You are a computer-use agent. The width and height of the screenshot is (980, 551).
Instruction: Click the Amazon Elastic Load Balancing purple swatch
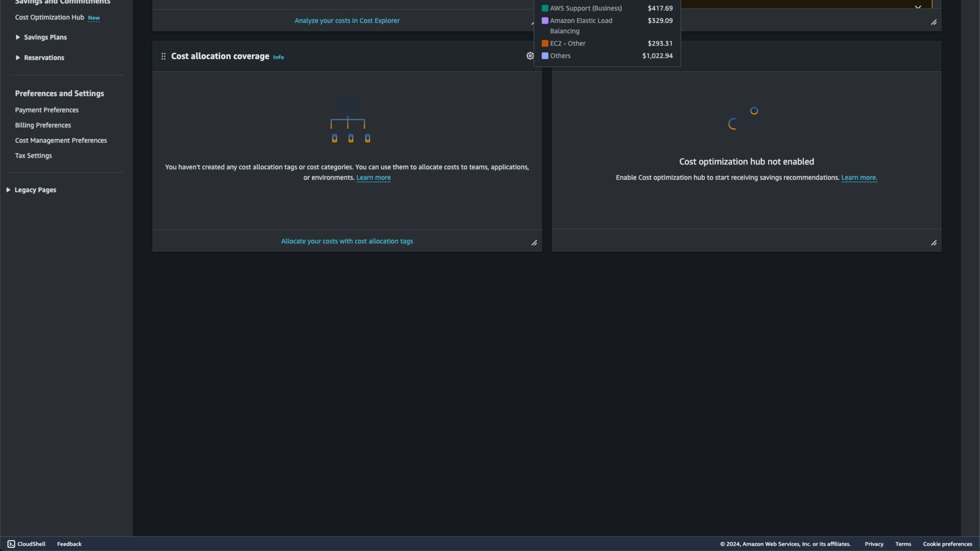click(545, 20)
